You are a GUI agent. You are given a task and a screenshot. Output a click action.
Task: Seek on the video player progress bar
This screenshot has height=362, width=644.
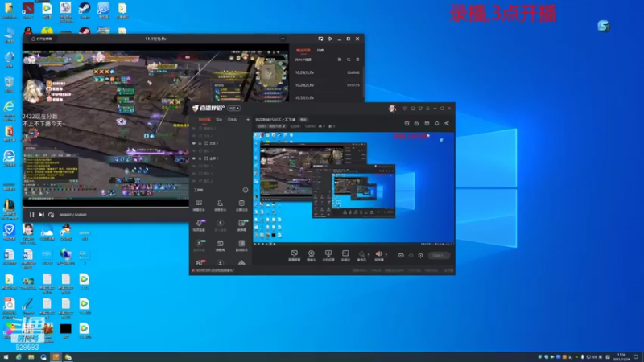pos(105,208)
